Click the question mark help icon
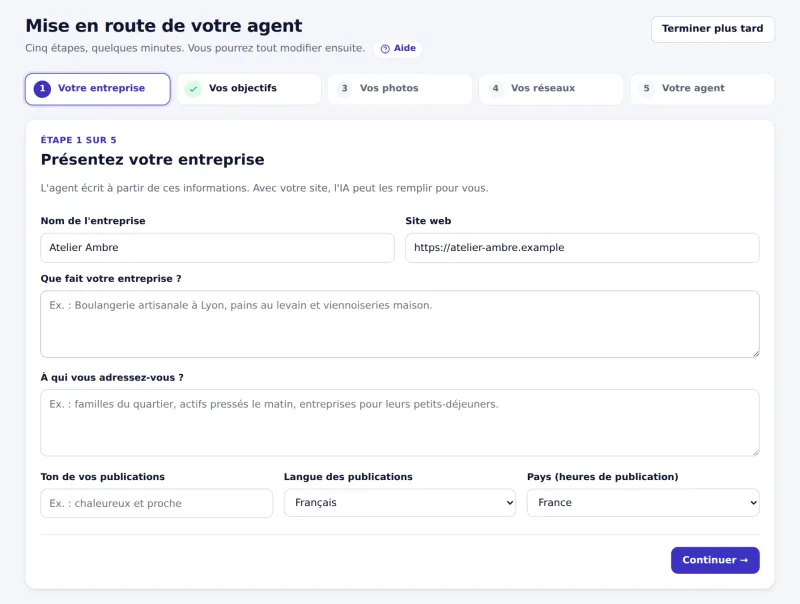800x604 pixels. 385,49
